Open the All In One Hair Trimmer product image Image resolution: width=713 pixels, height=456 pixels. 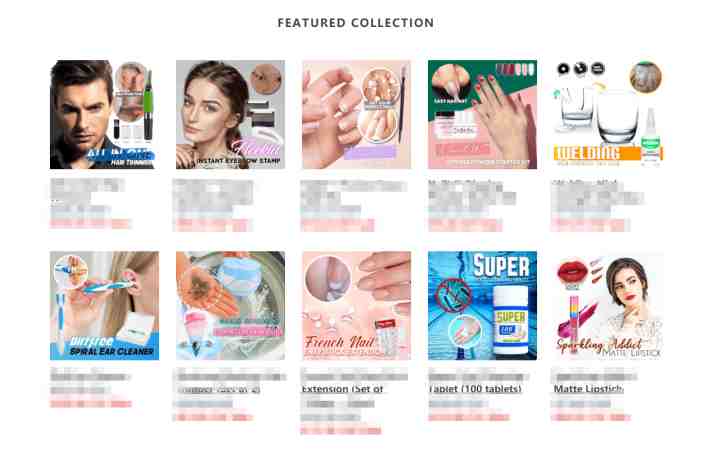pos(104,114)
